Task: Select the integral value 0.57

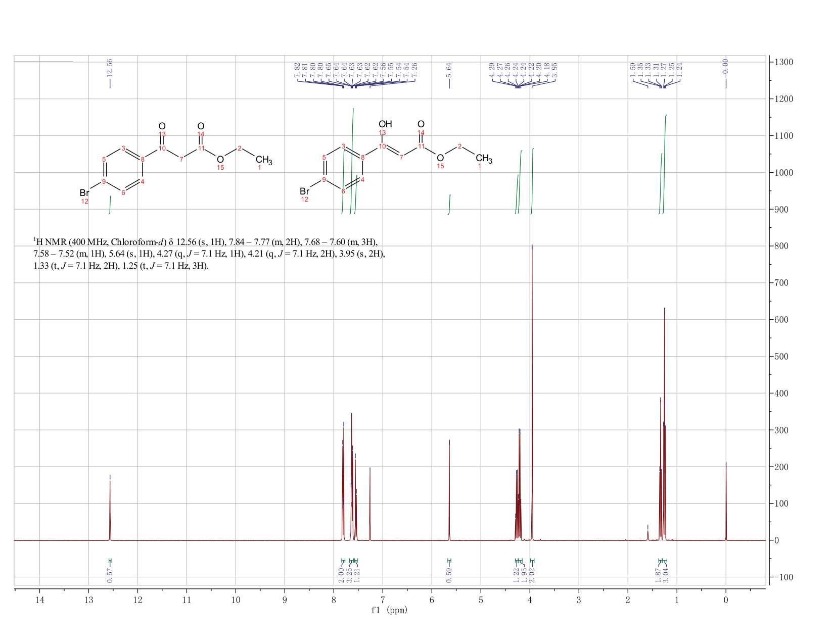Action: [x=110, y=575]
